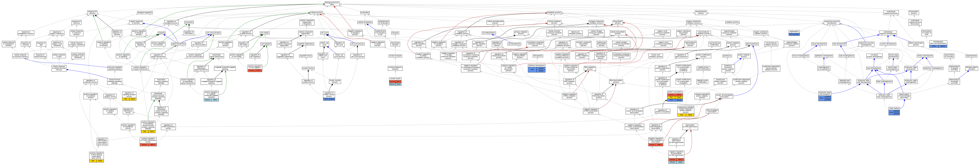Click the "nuclear transport" node
This screenshot has height=165, width=980.
tap(395, 56)
